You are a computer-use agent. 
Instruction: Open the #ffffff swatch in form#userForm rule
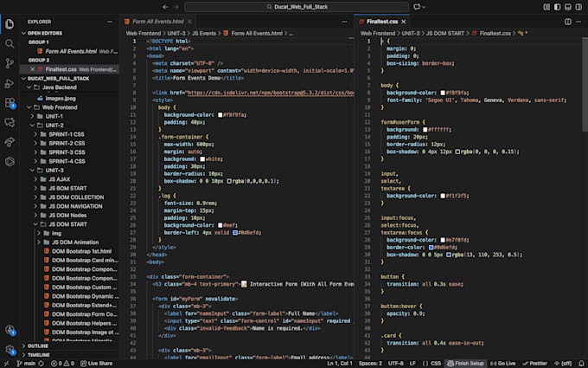pyautogui.click(x=425, y=130)
